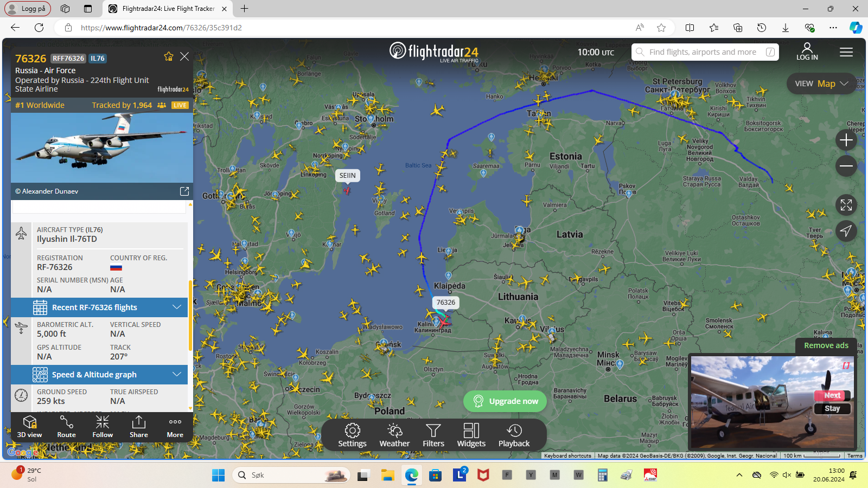Click the Flightradar24 logo

pyautogui.click(x=434, y=52)
